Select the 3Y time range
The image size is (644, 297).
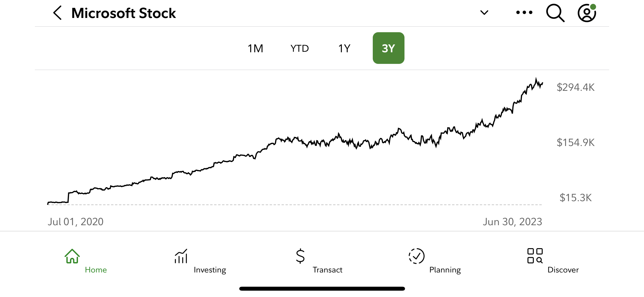(x=388, y=48)
